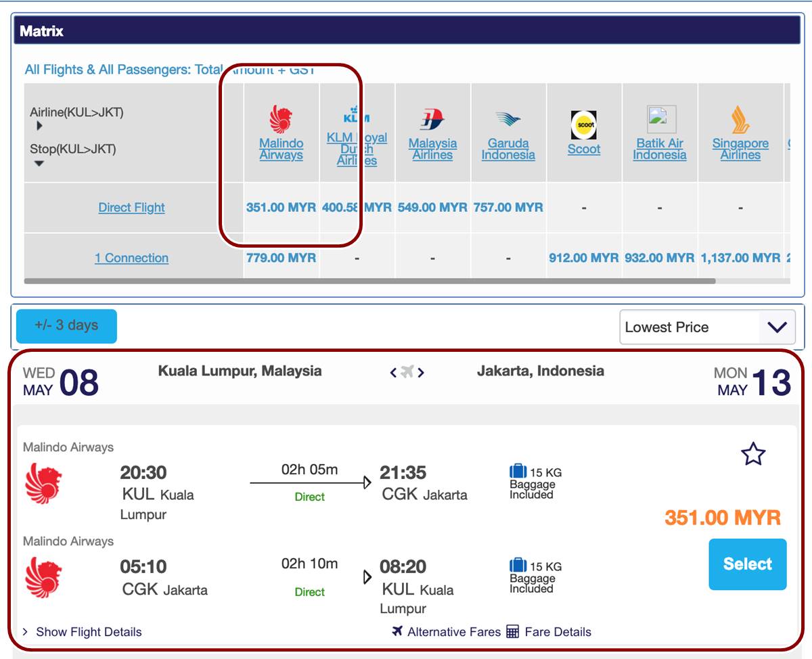Image resolution: width=812 pixels, height=659 pixels.
Task: Toggle the Stop(KUL>JKT) sort arrow
Action: (39, 163)
